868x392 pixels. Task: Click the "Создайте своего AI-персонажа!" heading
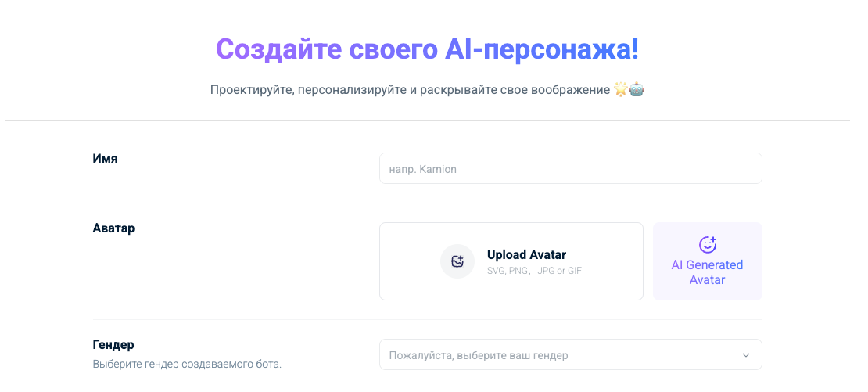pyautogui.click(x=427, y=49)
